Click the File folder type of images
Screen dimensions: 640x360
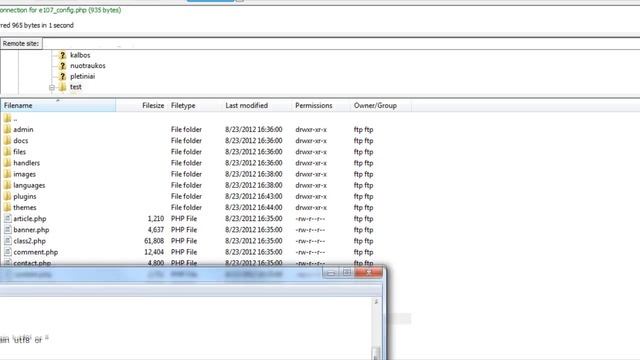coord(186,174)
